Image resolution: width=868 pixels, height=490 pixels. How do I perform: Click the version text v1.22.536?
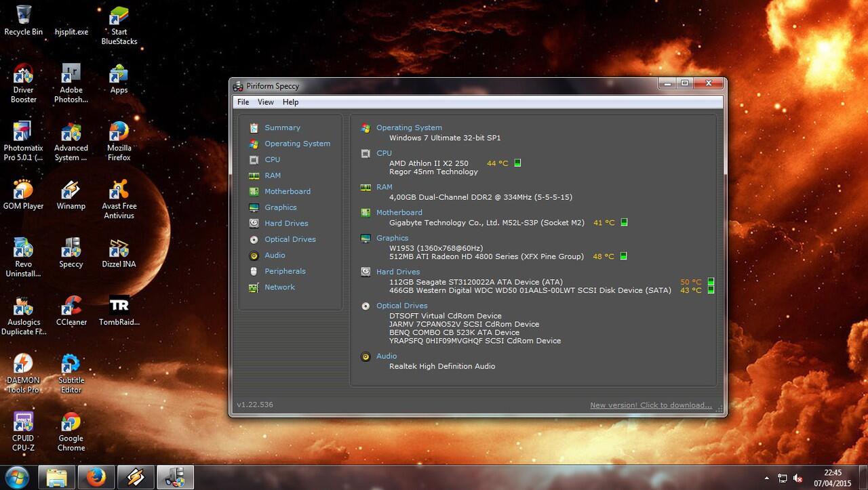[x=255, y=405]
